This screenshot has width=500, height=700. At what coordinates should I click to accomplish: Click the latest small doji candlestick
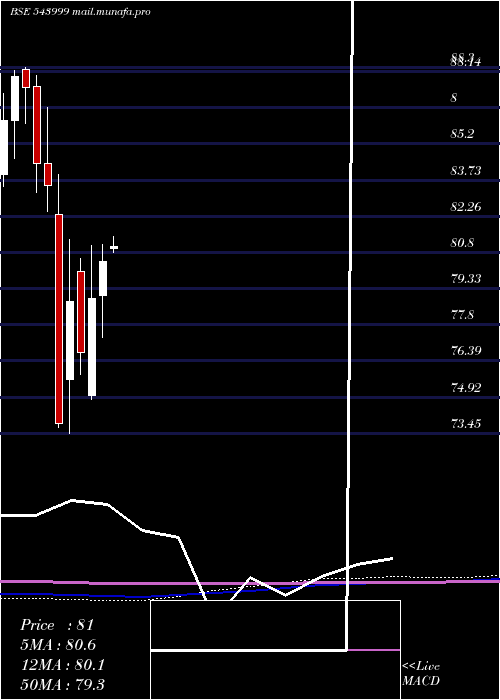pos(114,247)
